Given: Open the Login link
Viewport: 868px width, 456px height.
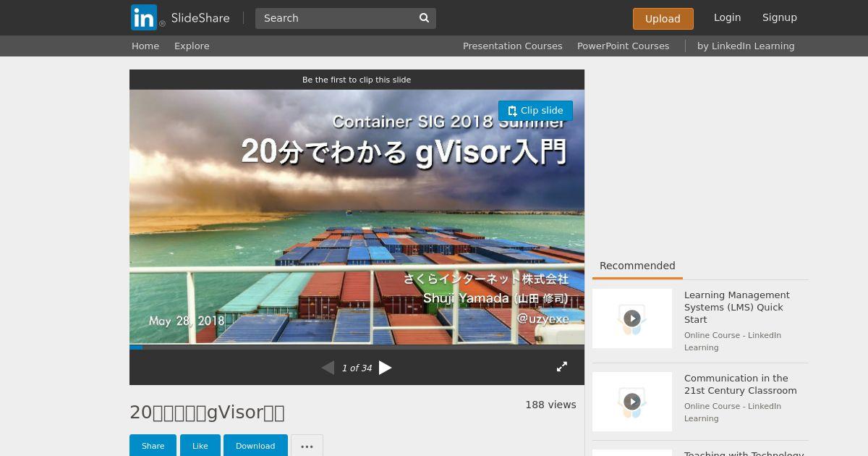Looking at the screenshot, I should (x=727, y=17).
